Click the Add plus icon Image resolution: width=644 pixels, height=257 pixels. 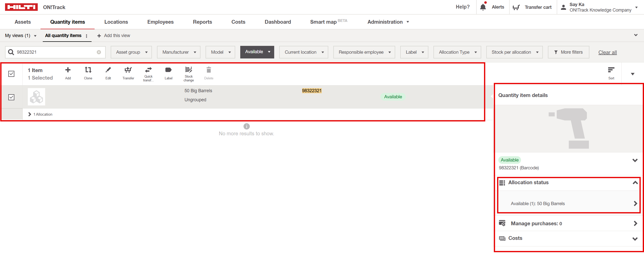(68, 70)
